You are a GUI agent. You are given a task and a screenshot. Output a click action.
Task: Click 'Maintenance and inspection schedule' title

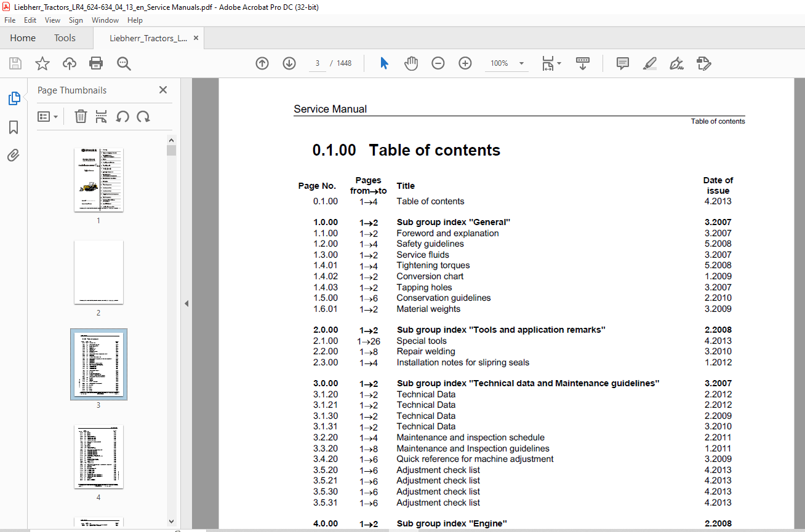470,437
